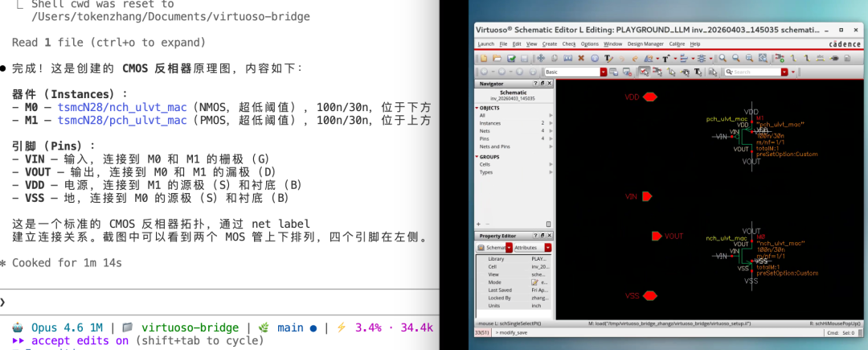Collapse the OBJECTS group in Navigator
Image resolution: width=868 pixels, height=350 pixels.
tap(477, 108)
